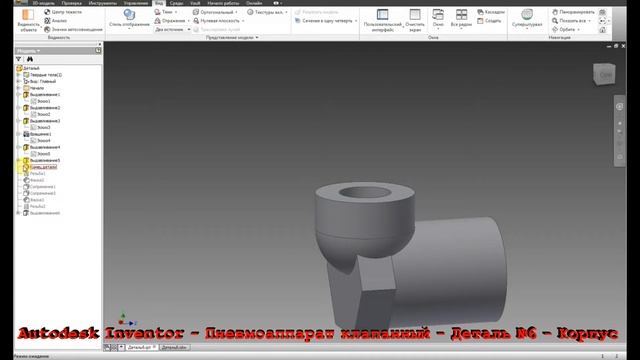
Task: Expand the Выдавливание6 node
Action: [x=18, y=213]
